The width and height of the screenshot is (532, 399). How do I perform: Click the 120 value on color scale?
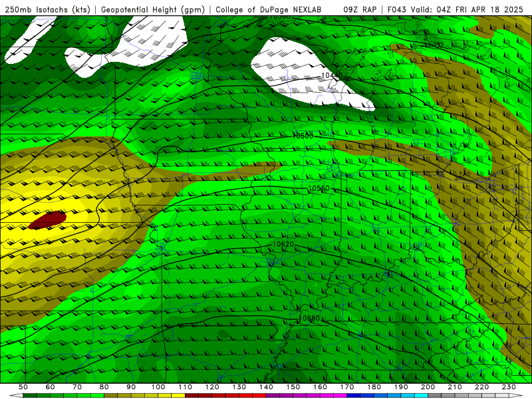212,387
